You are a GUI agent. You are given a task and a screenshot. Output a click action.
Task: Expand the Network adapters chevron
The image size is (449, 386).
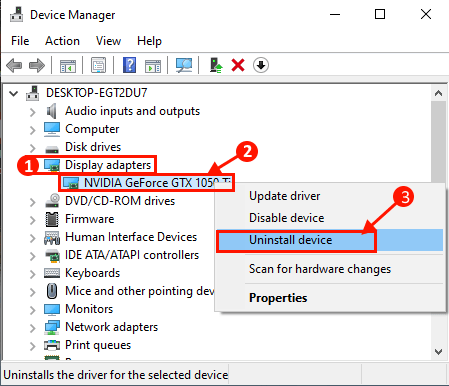(32, 328)
